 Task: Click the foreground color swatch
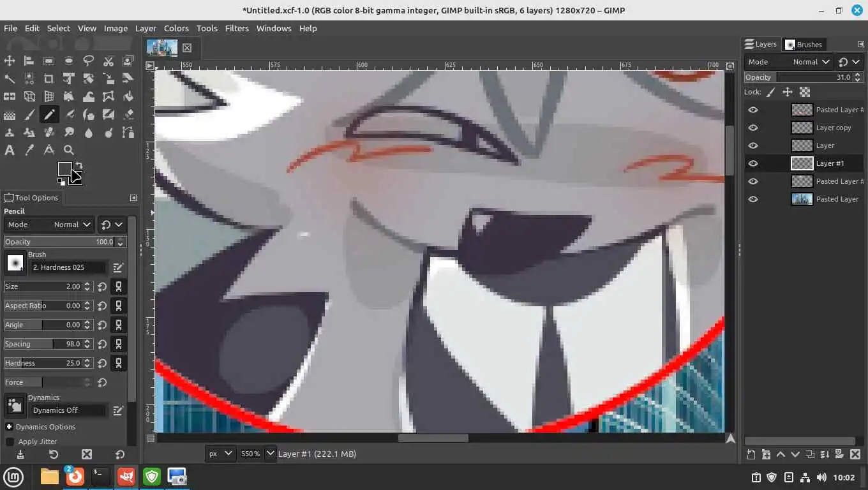(x=64, y=169)
